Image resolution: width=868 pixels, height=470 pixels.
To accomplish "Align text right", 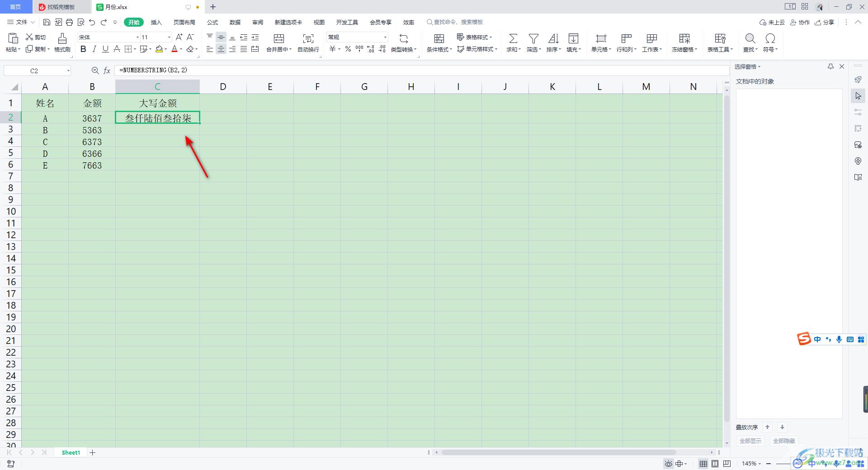I will (x=232, y=49).
